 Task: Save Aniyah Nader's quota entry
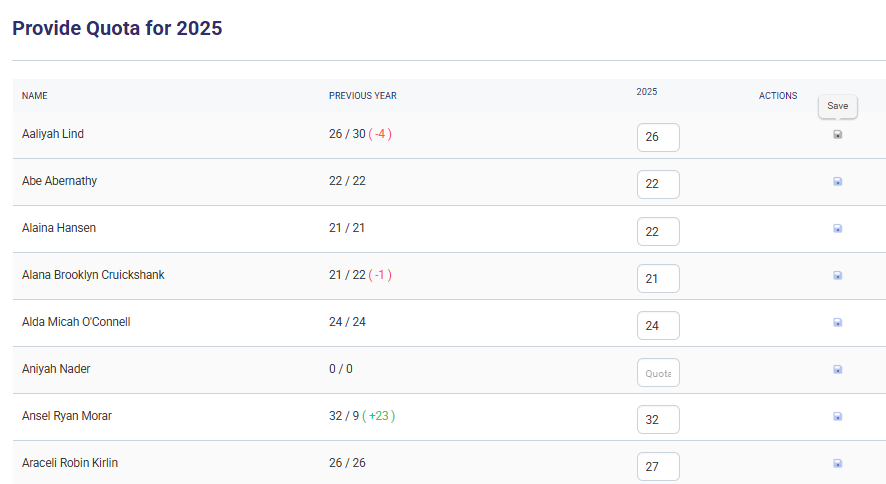coord(837,369)
